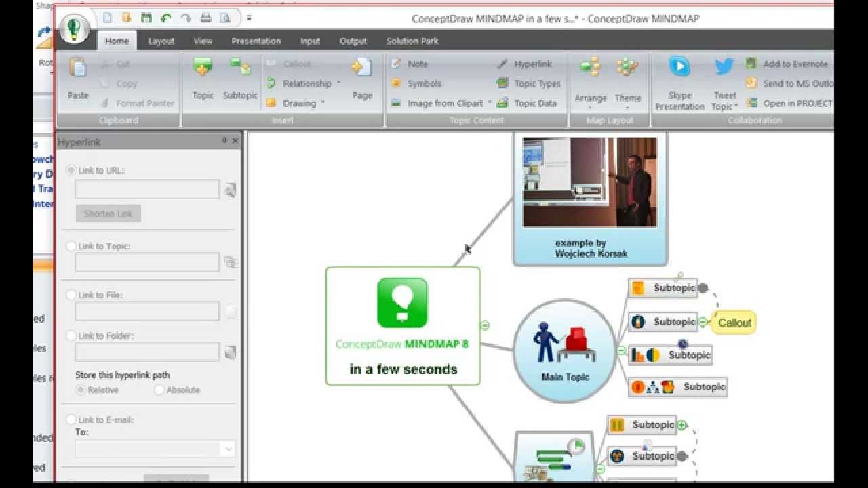Click the New document quick-access icon
The width and height of the screenshot is (868, 488).
107,18
